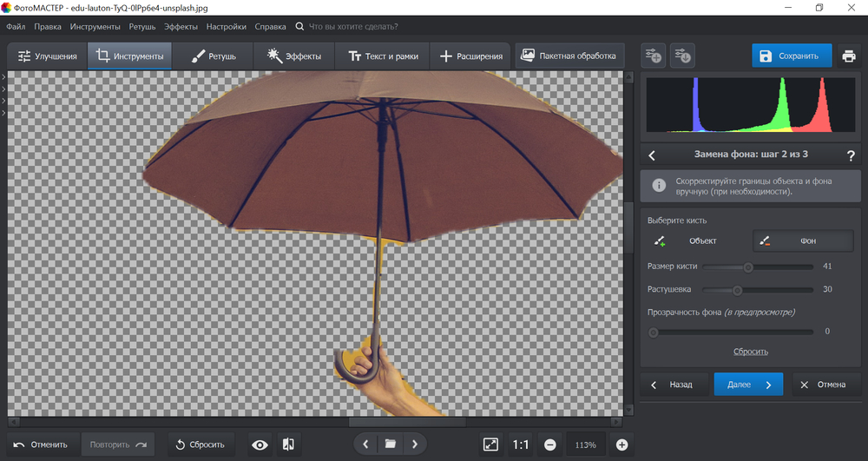Zoom in with the plus icon

coord(621,445)
